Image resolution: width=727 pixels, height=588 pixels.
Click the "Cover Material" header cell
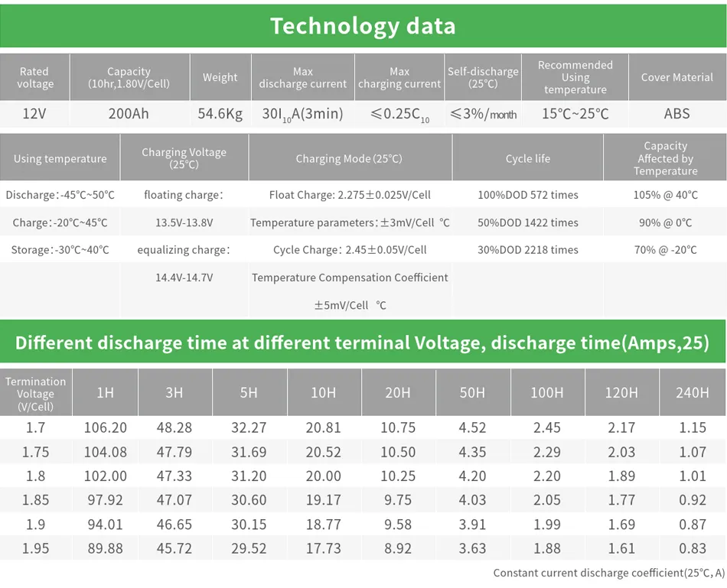(676, 77)
